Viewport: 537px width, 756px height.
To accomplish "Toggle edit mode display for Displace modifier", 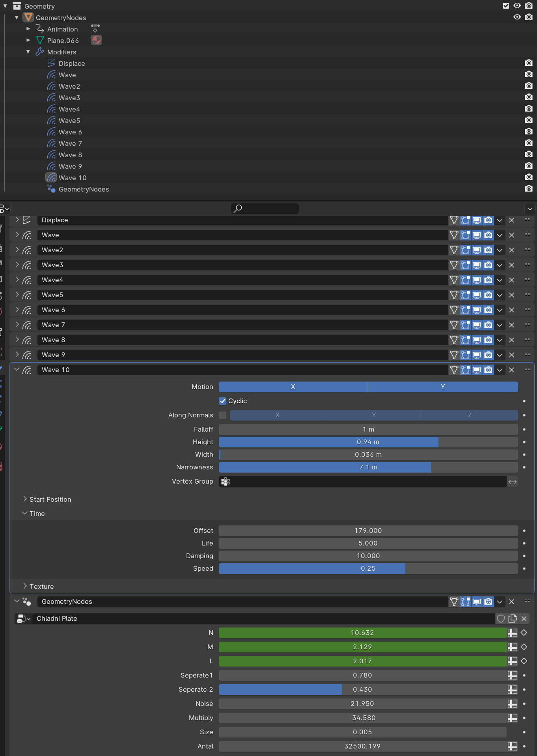I will tap(466, 220).
